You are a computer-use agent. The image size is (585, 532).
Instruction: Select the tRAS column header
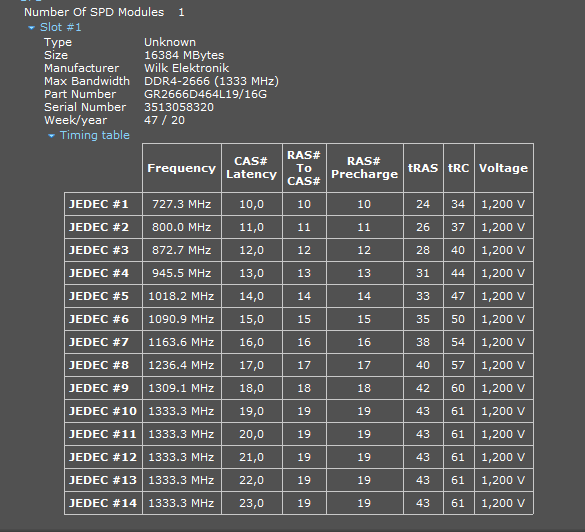pyautogui.click(x=423, y=168)
